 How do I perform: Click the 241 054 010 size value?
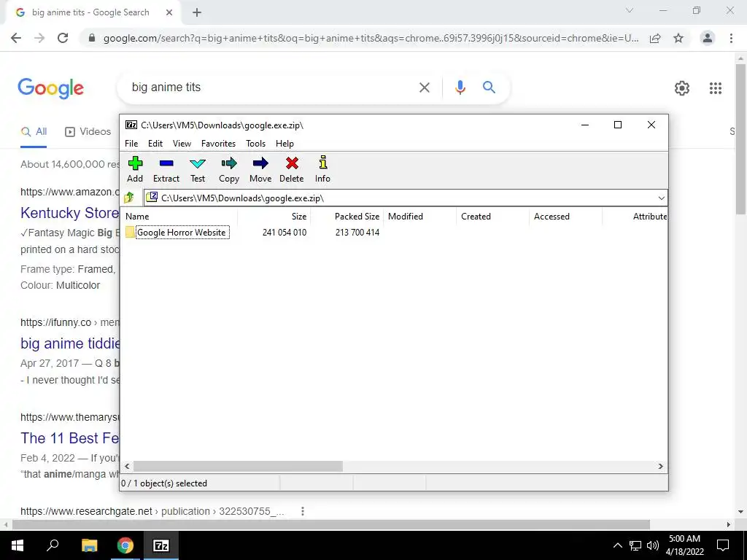coord(285,233)
